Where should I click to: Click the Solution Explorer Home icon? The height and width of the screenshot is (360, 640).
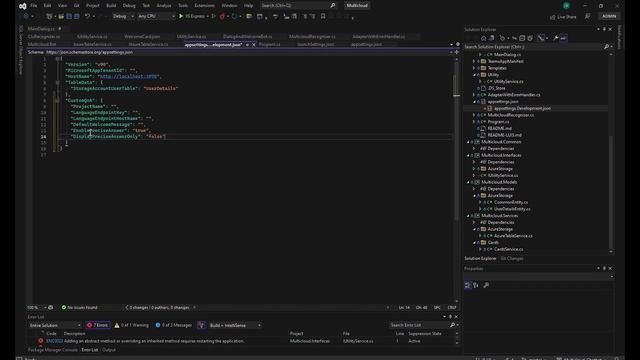coord(483,38)
